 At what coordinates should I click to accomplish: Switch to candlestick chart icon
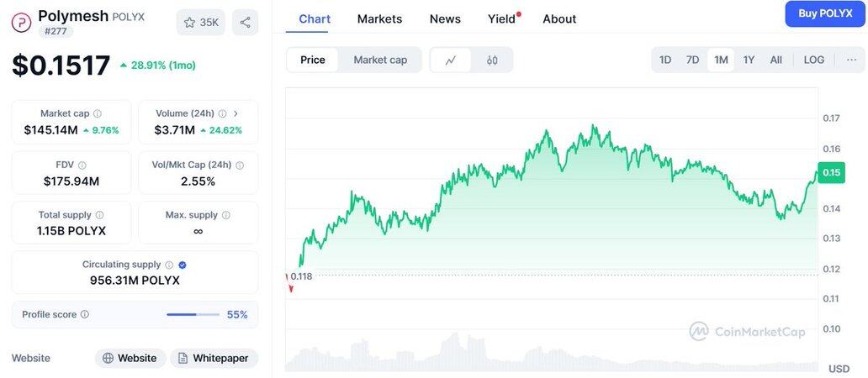pos(492,60)
